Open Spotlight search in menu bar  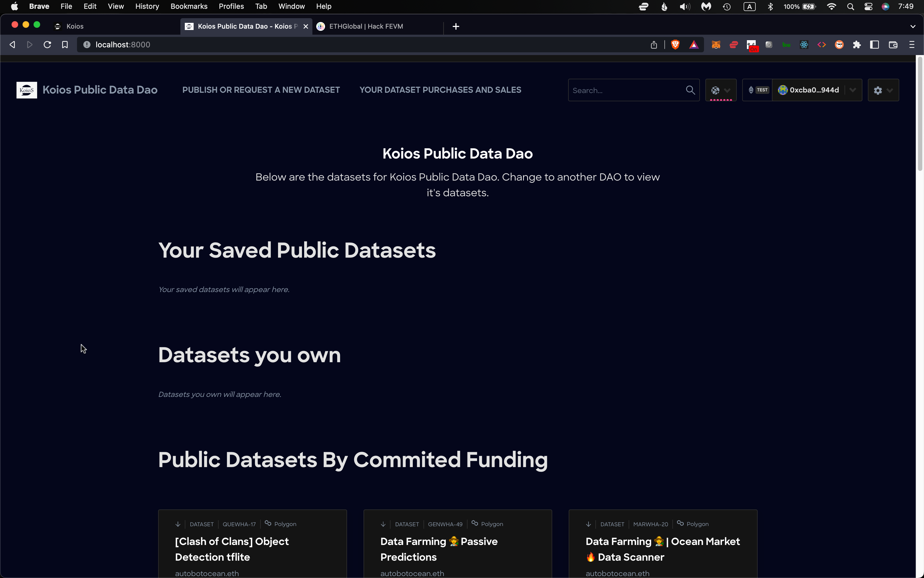pos(850,7)
